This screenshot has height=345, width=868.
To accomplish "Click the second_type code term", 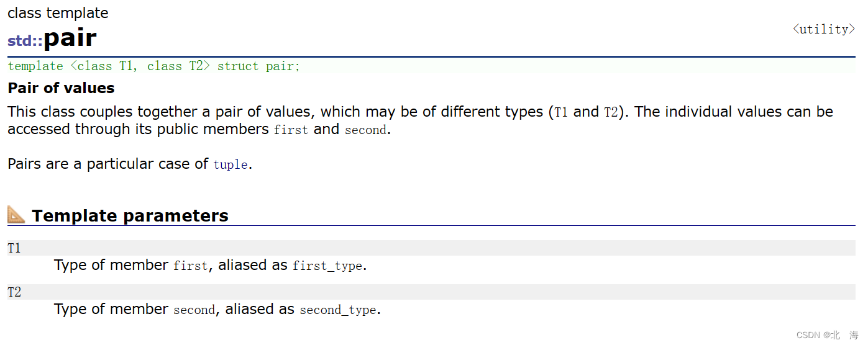I will 338,310.
